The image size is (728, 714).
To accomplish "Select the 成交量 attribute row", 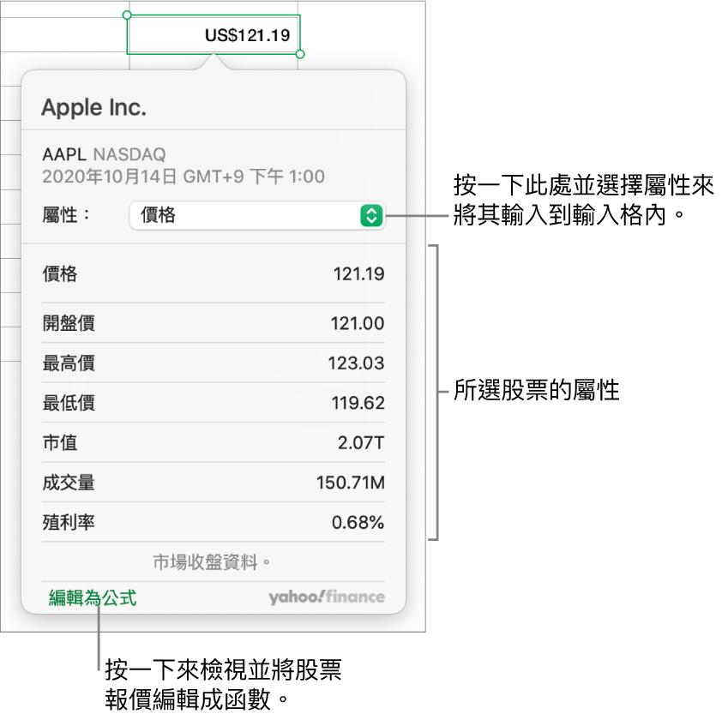I will coord(214,483).
